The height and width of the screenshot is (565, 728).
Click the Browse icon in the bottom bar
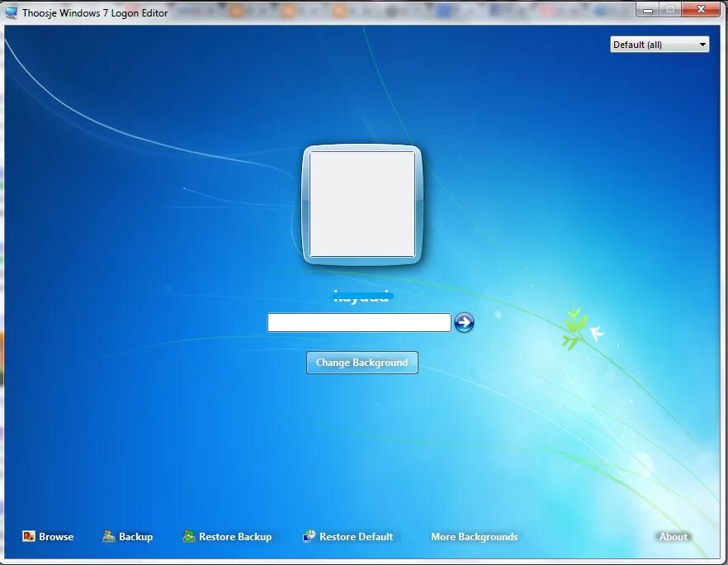29,536
